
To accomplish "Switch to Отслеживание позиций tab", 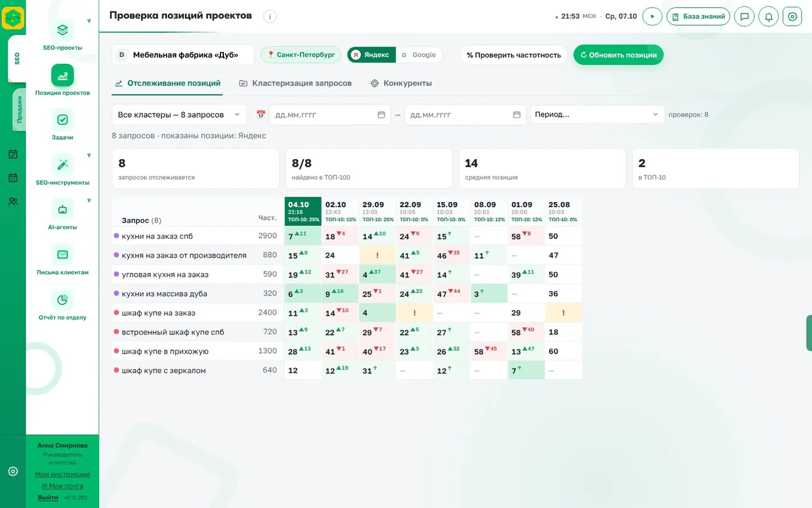I will 168,83.
